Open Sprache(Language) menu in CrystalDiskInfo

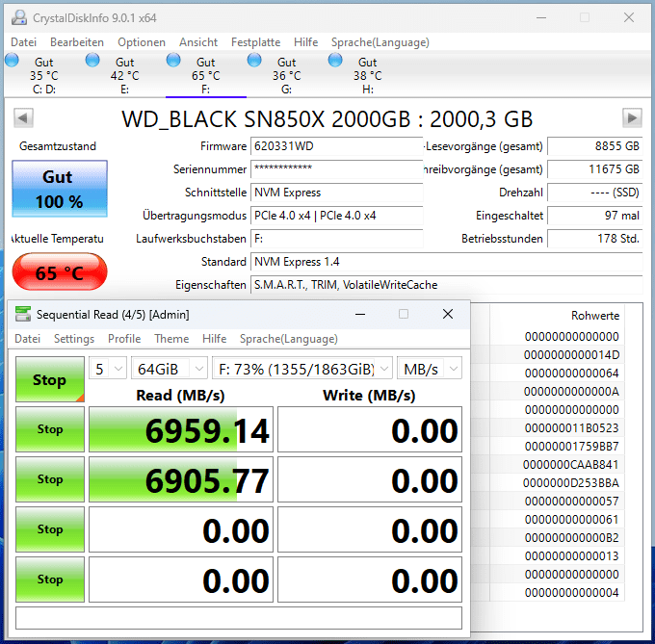pyautogui.click(x=380, y=42)
